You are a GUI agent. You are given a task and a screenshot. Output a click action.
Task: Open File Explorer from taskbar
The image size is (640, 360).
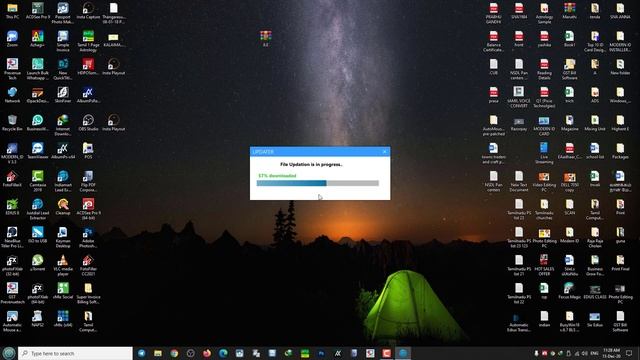coord(158,353)
